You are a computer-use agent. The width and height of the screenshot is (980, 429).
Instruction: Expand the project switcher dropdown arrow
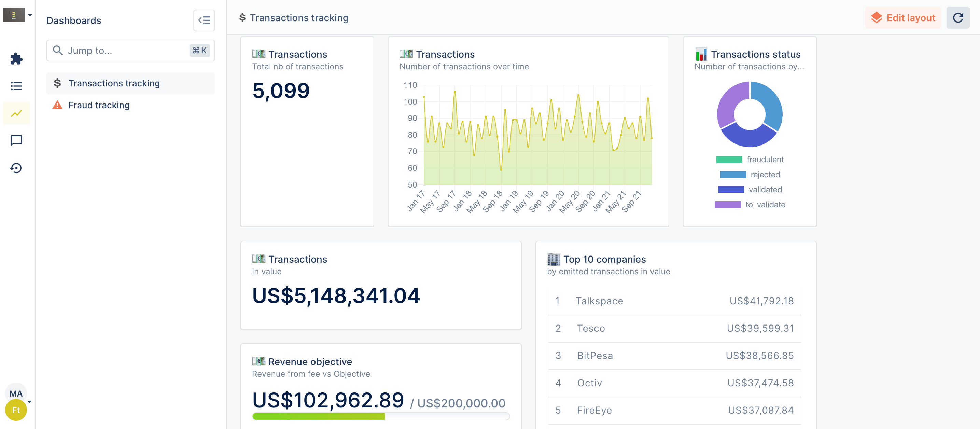click(x=30, y=15)
